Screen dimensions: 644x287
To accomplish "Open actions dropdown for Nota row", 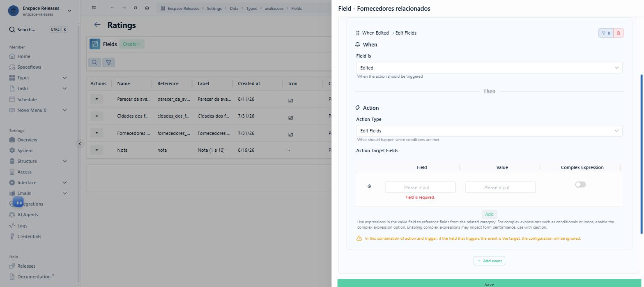I will point(97,150).
